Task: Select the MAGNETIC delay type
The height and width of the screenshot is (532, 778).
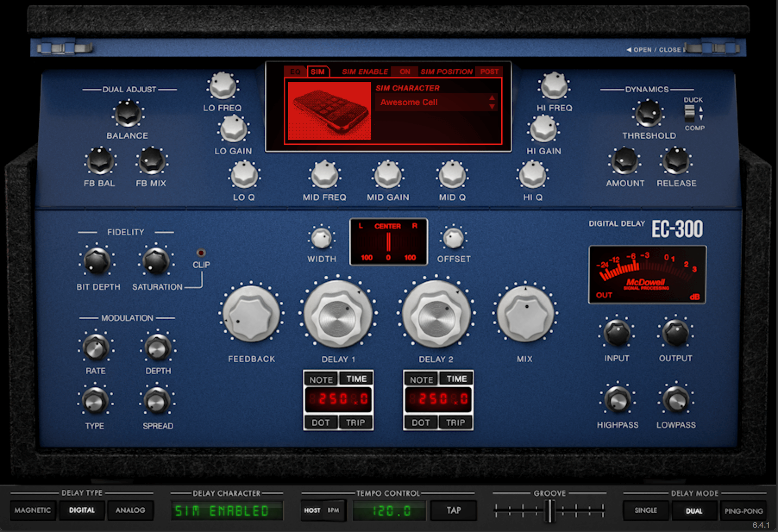Action: [33, 510]
